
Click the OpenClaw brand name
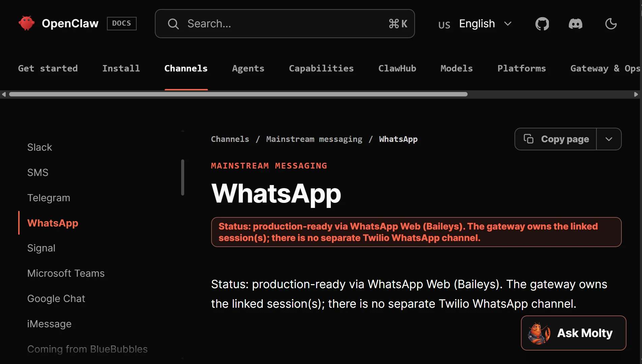[70, 23]
